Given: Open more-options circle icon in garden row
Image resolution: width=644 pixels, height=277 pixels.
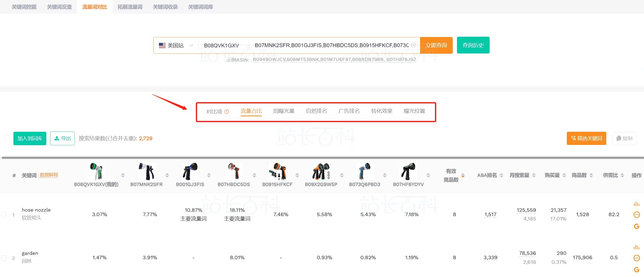Looking at the screenshot, I should (x=636, y=258).
